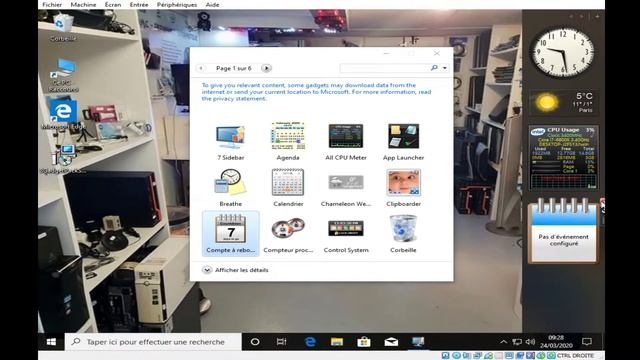Launch Edge from the taskbar
Screen dimensions: 640x360
coord(310,342)
